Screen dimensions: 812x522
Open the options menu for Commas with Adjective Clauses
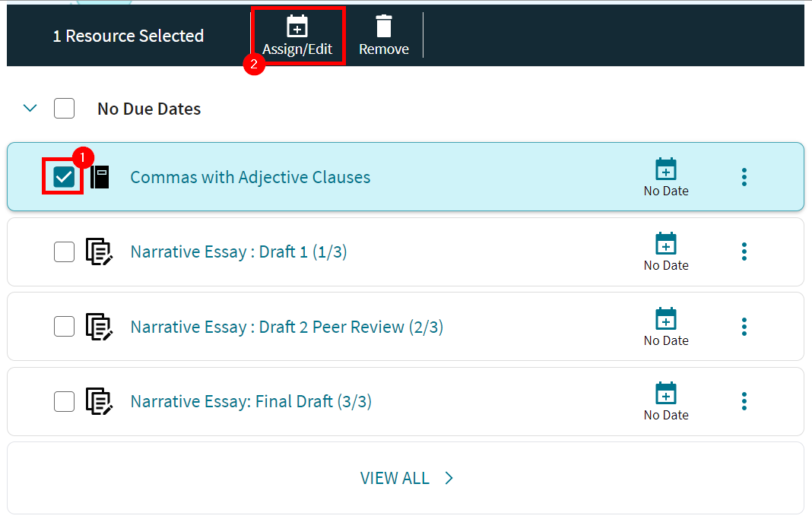click(744, 176)
